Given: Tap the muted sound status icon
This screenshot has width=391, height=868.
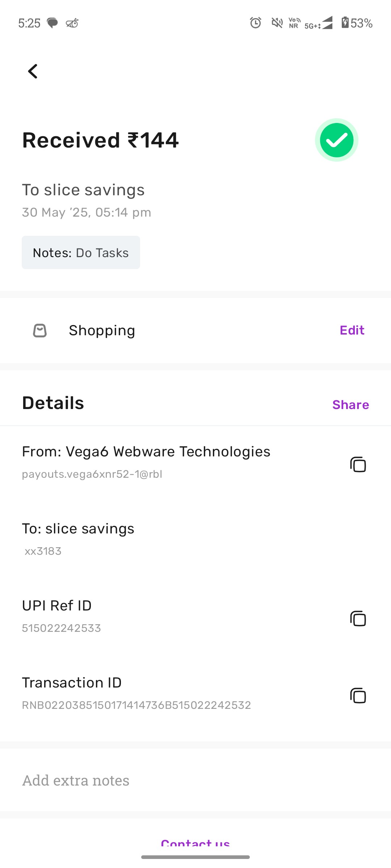Looking at the screenshot, I should (x=277, y=23).
